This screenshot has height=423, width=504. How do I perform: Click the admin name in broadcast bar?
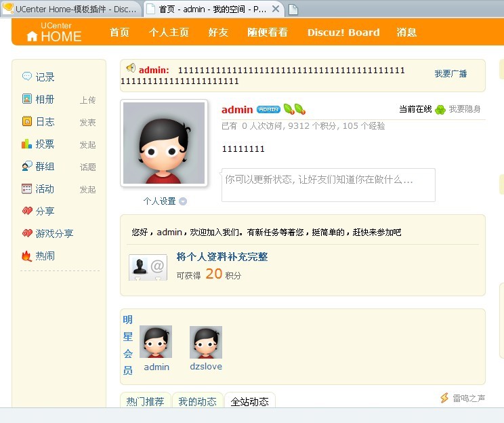pos(154,70)
